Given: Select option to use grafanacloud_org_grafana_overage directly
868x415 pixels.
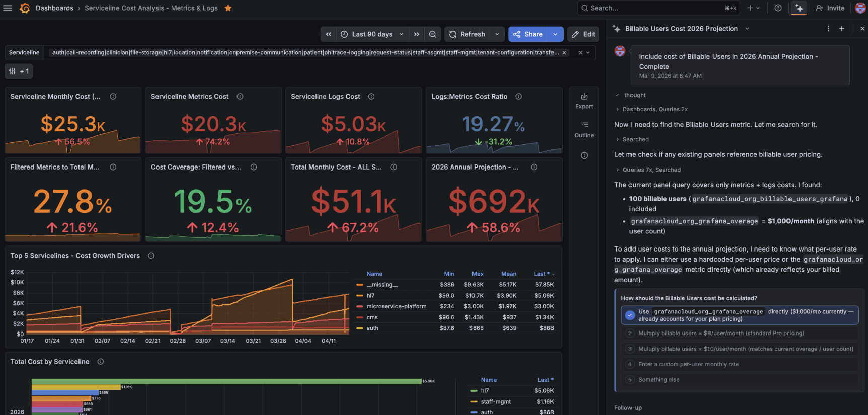Looking at the screenshot, I should [x=740, y=315].
